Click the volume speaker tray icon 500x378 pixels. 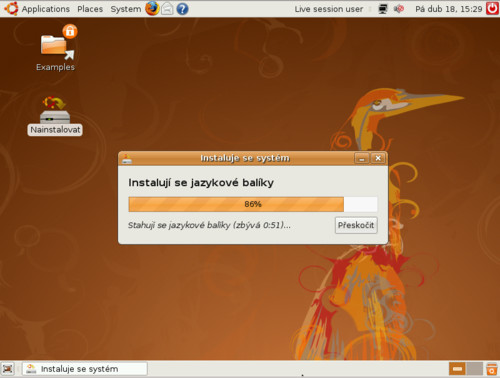coord(399,9)
